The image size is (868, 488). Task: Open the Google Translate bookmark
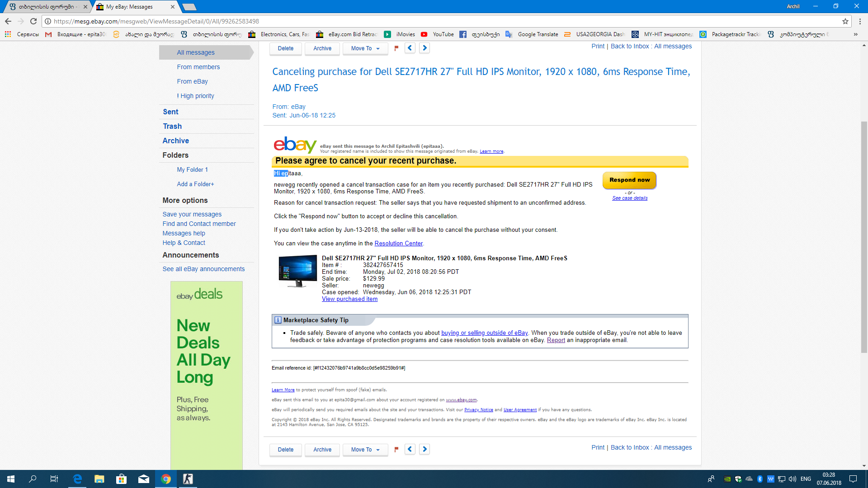(532, 34)
